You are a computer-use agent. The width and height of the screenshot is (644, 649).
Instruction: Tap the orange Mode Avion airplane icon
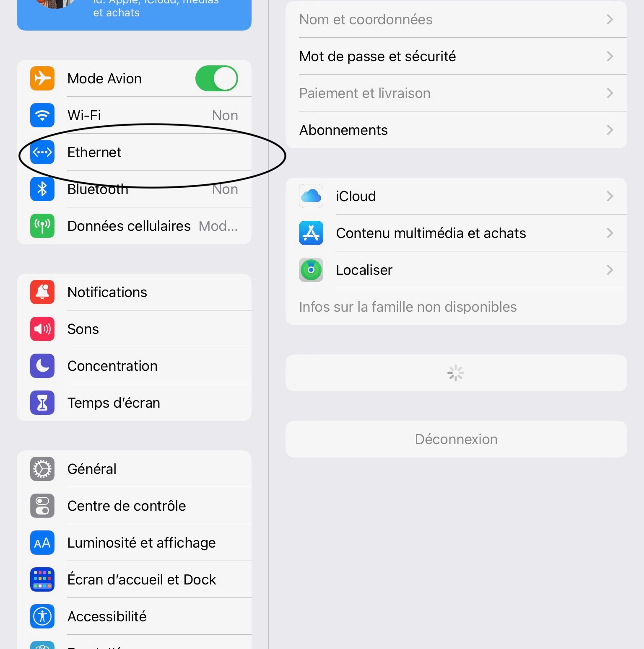(42, 78)
